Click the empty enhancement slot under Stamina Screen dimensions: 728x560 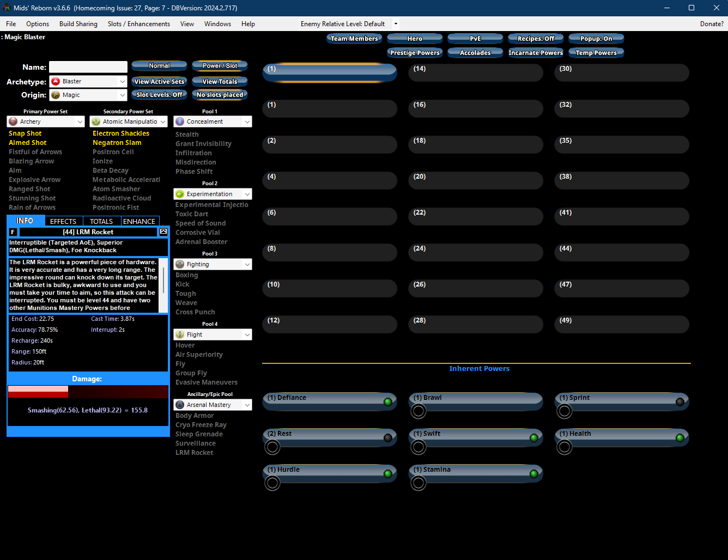click(x=418, y=483)
